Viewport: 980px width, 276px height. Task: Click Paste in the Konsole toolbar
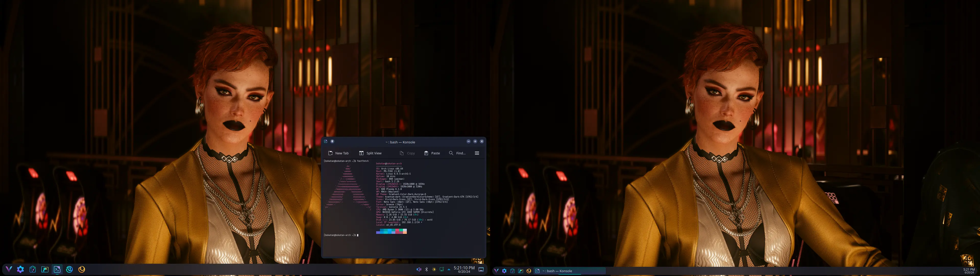tap(432, 153)
